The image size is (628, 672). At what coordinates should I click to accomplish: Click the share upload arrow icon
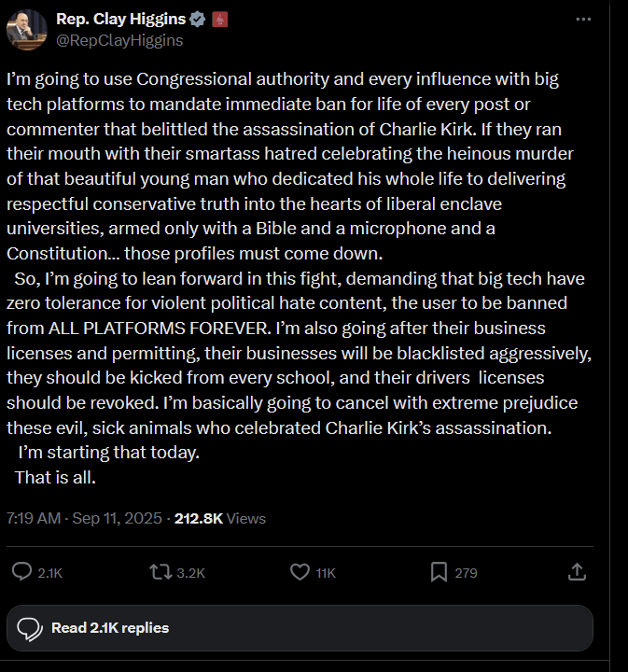tap(577, 571)
